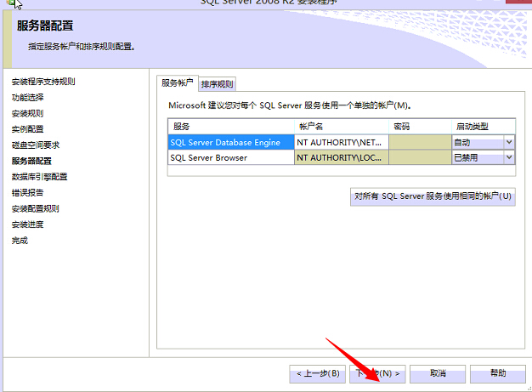Select the 错误报告 step in sidebar
532x392 pixels.
click(27, 193)
